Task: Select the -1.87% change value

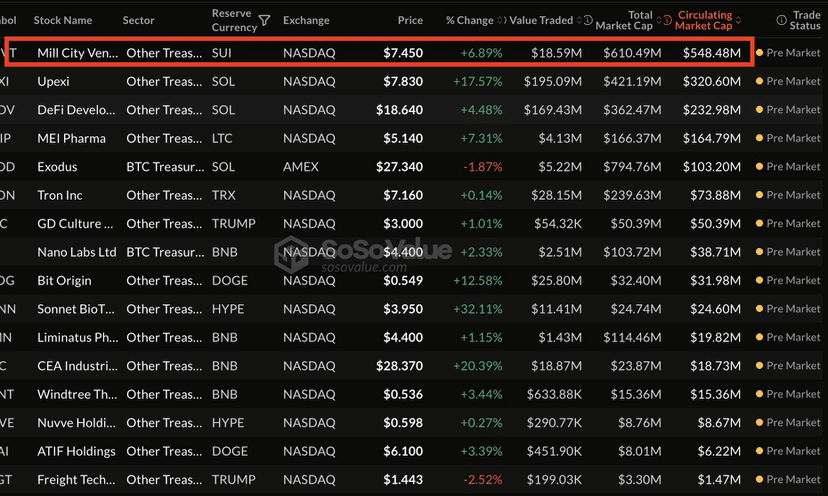Action: tap(483, 167)
